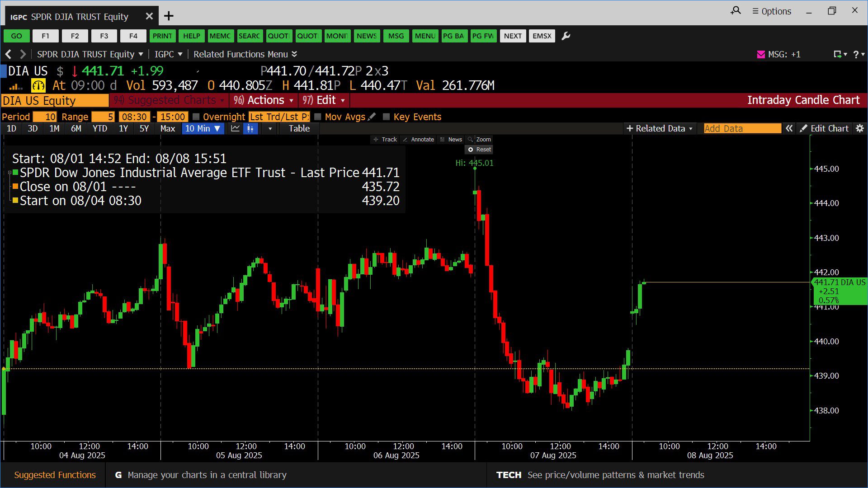This screenshot has height=488, width=868.
Task: Collapse panel with double-chevron icon
Action: tap(789, 128)
